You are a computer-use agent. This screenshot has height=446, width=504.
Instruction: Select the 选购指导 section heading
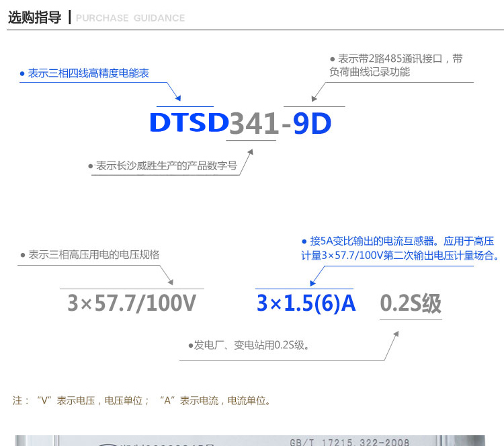coord(34,17)
